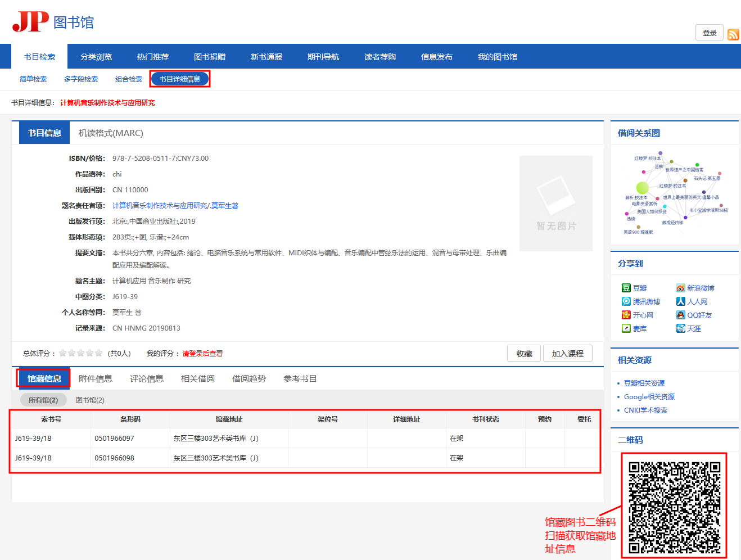This screenshot has height=560, width=741.
Task: Open the 新书通报 menu
Action: tap(266, 57)
